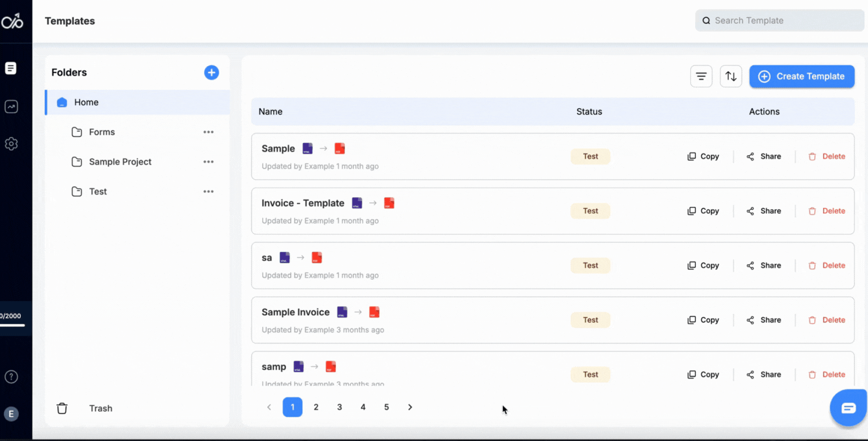Open the Trash folder
Viewport: 868px width, 441px height.
[100, 408]
